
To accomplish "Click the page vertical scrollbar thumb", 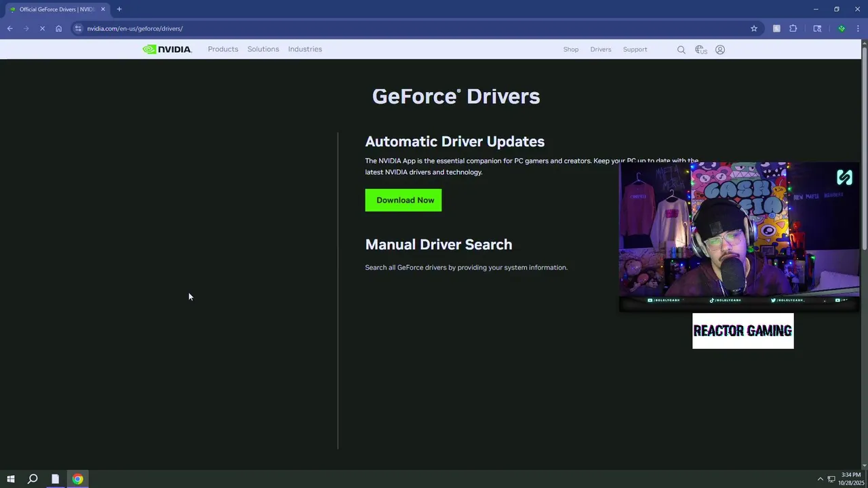I will click(865, 148).
